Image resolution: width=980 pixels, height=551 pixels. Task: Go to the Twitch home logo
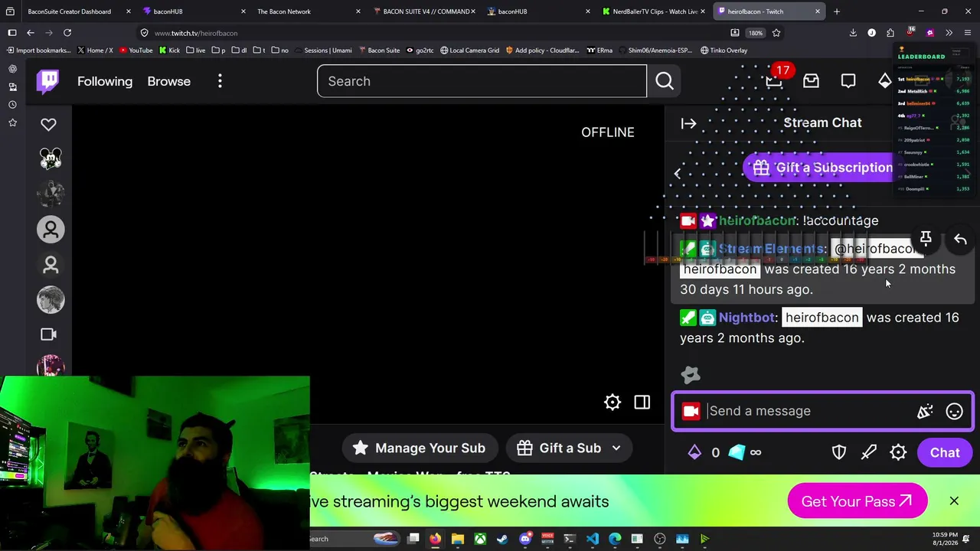pyautogui.click(x=47, y=81)
